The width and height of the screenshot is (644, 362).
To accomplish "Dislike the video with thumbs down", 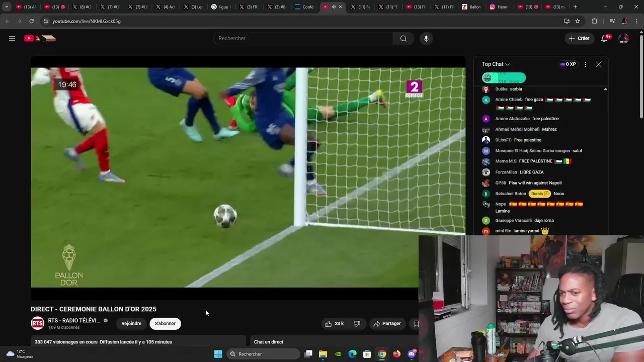I will pos(357,324).
